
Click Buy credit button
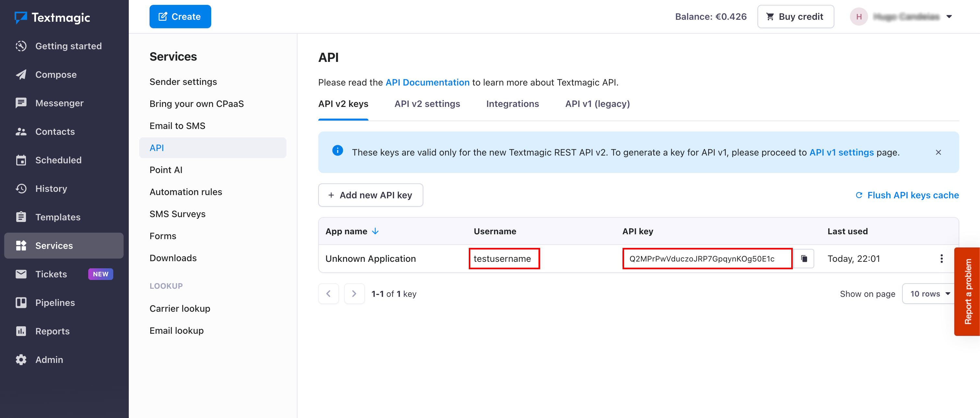pyautogui.click(x=795, y=17)
